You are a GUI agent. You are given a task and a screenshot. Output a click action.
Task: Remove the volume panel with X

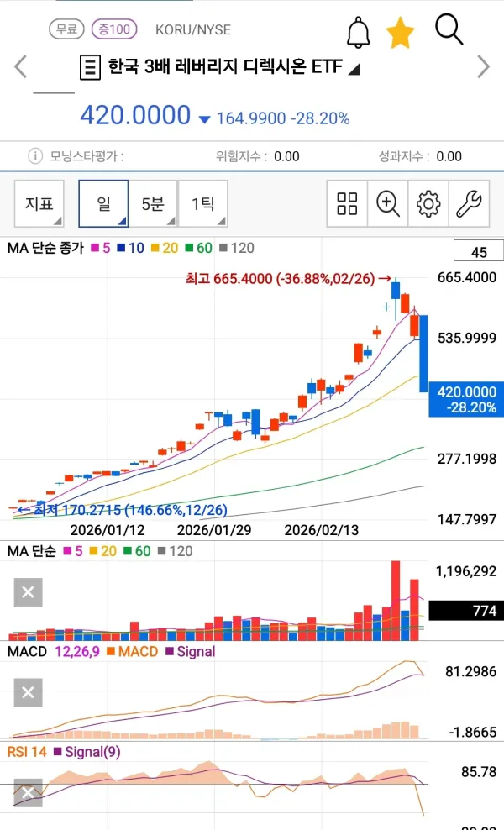(28, 591)
